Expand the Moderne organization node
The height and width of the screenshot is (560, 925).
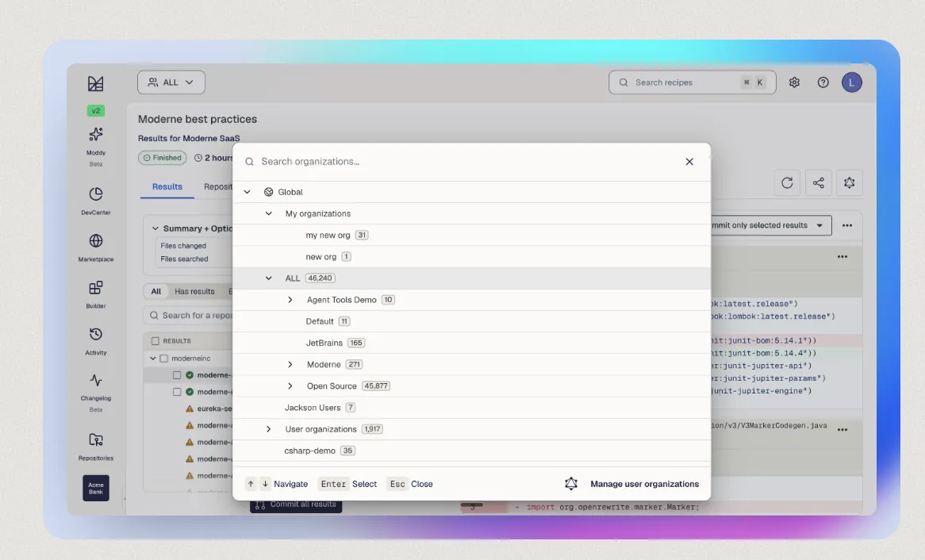pyautogui.click(x=290, y=365)
